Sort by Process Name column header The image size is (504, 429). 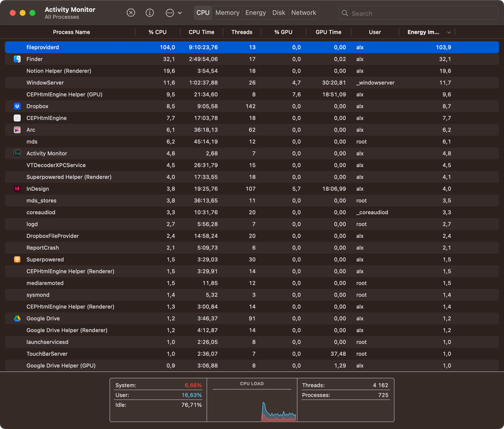[71, 32]
